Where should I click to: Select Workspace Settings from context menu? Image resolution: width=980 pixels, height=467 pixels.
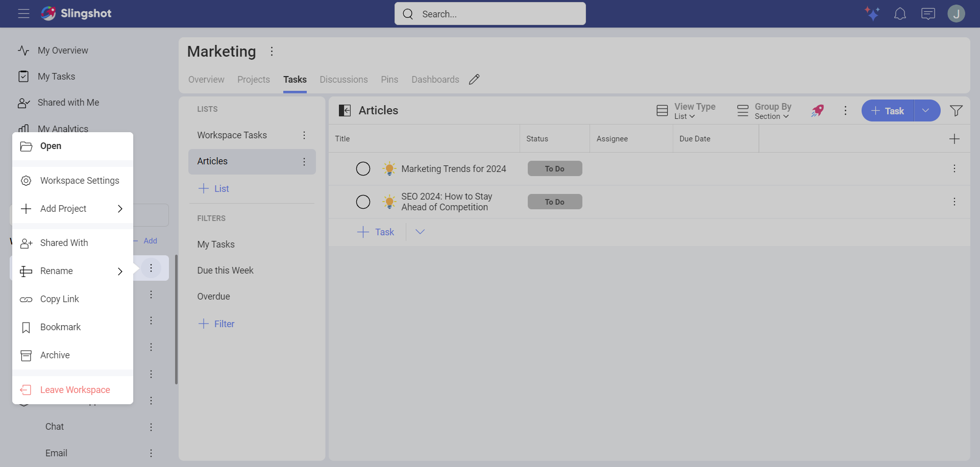pyautogui.click(x=80, y=181)
